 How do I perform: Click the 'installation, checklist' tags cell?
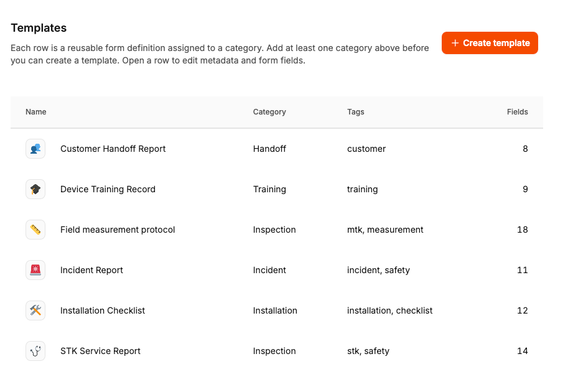(x=389, y=310)
